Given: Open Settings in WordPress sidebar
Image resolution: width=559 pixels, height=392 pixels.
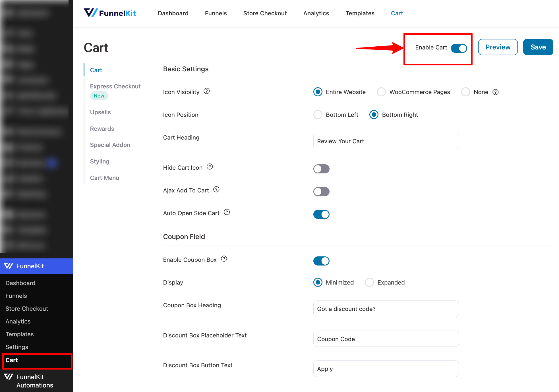Looking at the screenshot, I should point(17,347).
